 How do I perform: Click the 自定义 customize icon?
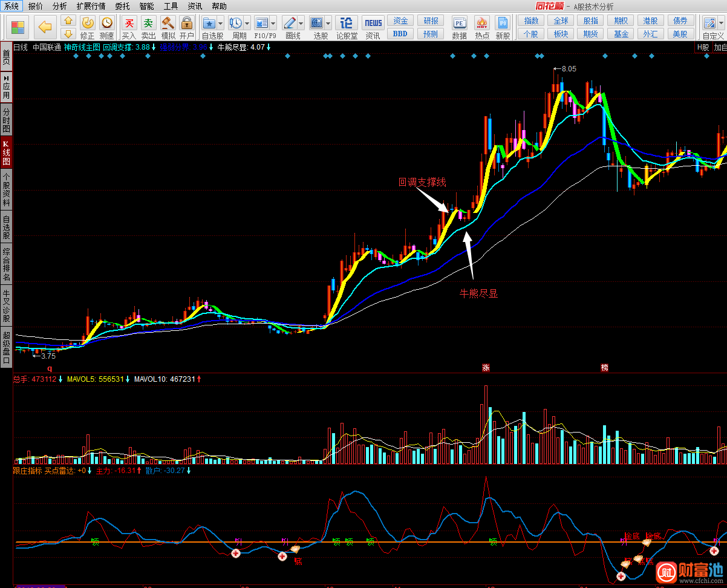coord(709,24)
